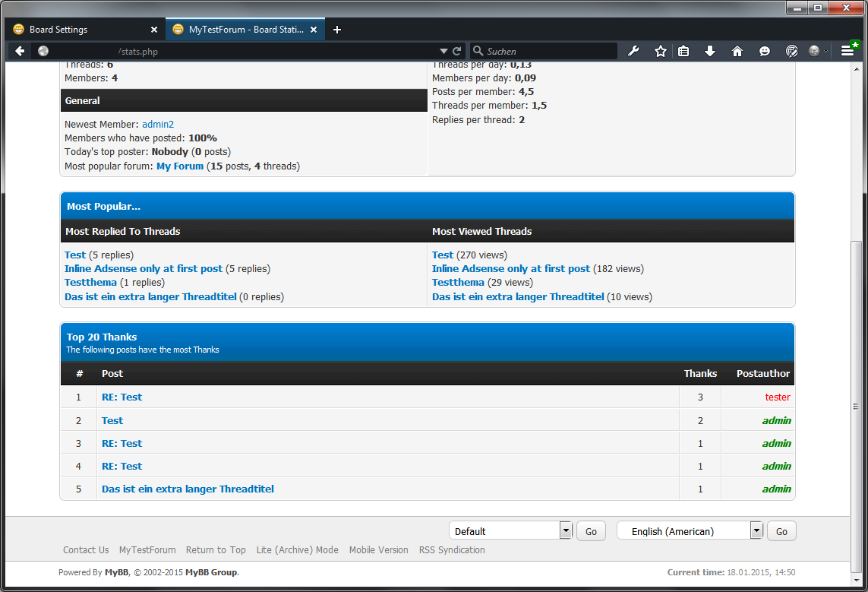The image size is (868, 592).
Task: Open the RSS Syndication link
Action: pyautogui.click(x=452, y=550)
